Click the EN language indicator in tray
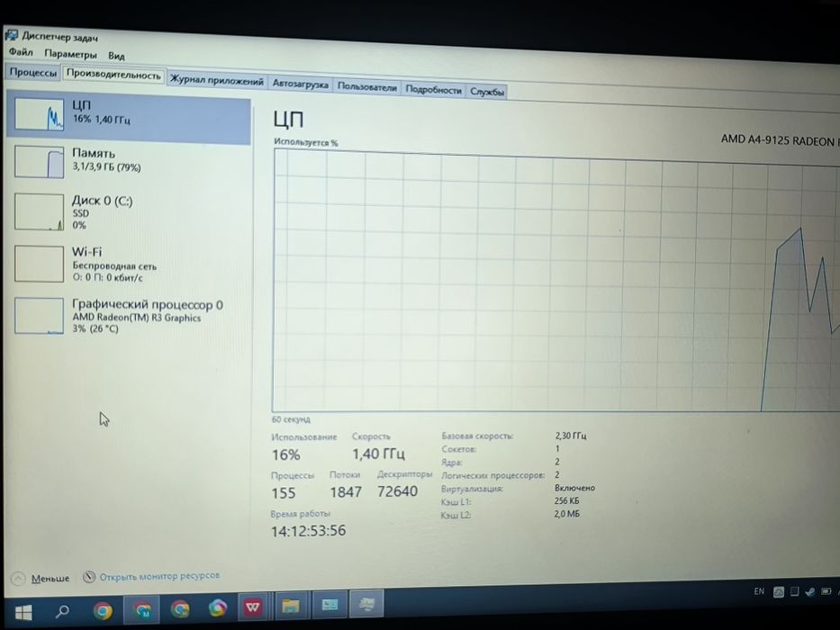Screen dimensions: 840x630 759,591
